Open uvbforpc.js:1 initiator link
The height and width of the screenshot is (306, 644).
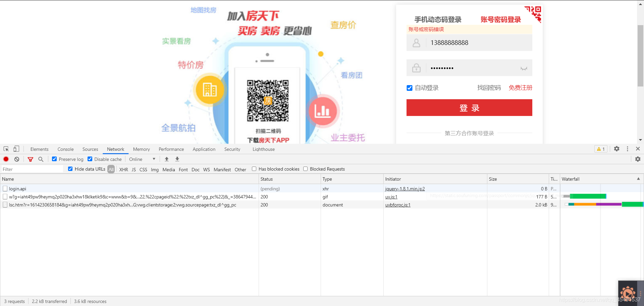[x=398, y=205]
